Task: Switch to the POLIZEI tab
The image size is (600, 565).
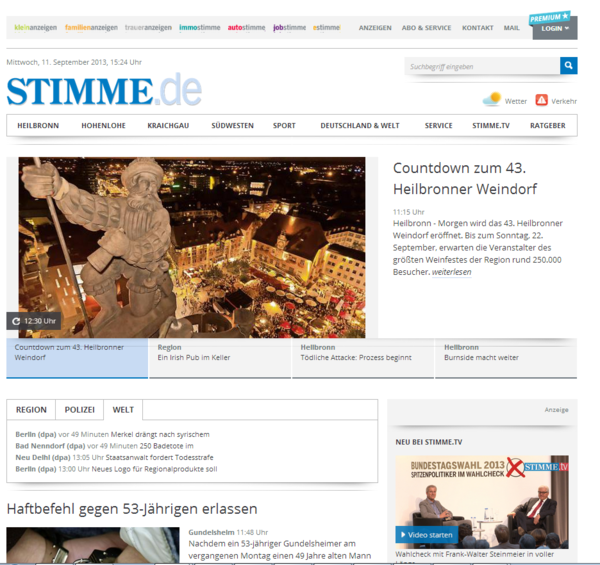Action: coord(80,410)
